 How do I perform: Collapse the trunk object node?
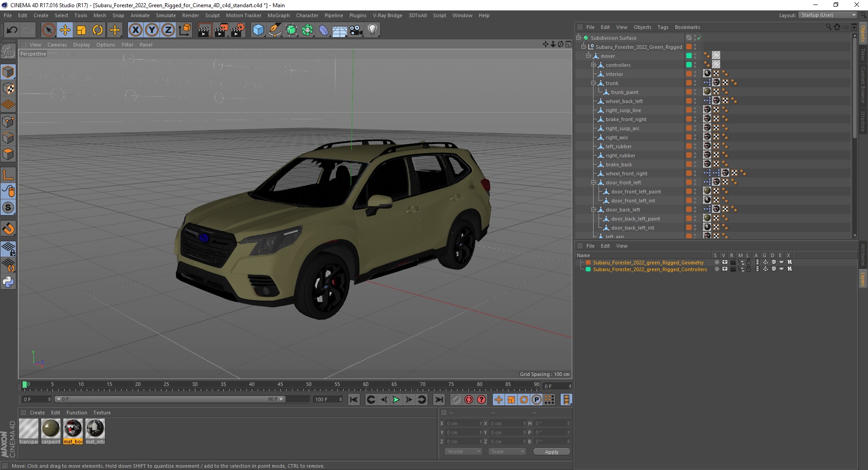pyautogui.click(x=594, y=83)
